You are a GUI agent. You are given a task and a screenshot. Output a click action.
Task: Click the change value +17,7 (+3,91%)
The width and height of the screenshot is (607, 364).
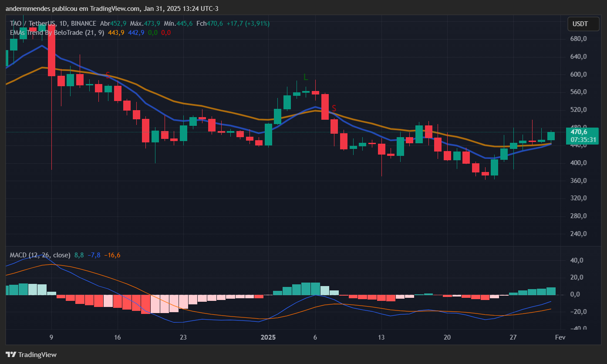click(x=248, y=24)
